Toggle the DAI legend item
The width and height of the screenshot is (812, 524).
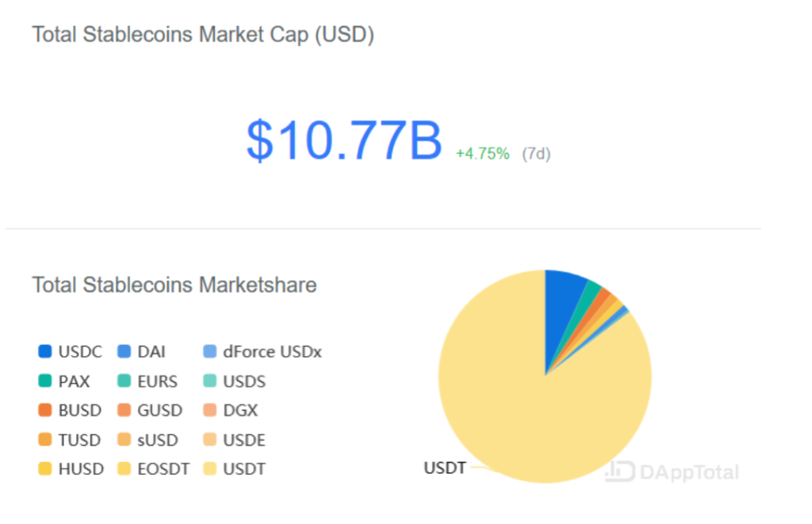click(x=141, y=351)
